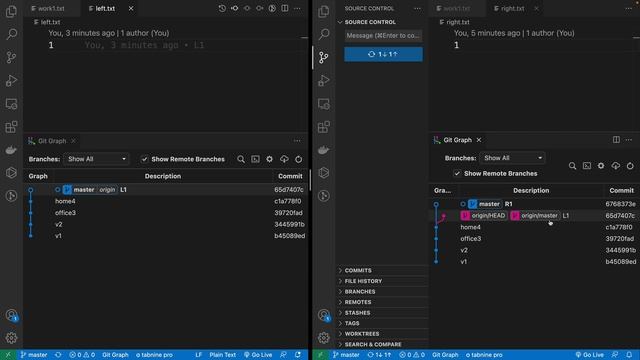
Task: Open Explorer in right window activity bar
Action: (324, 11)
